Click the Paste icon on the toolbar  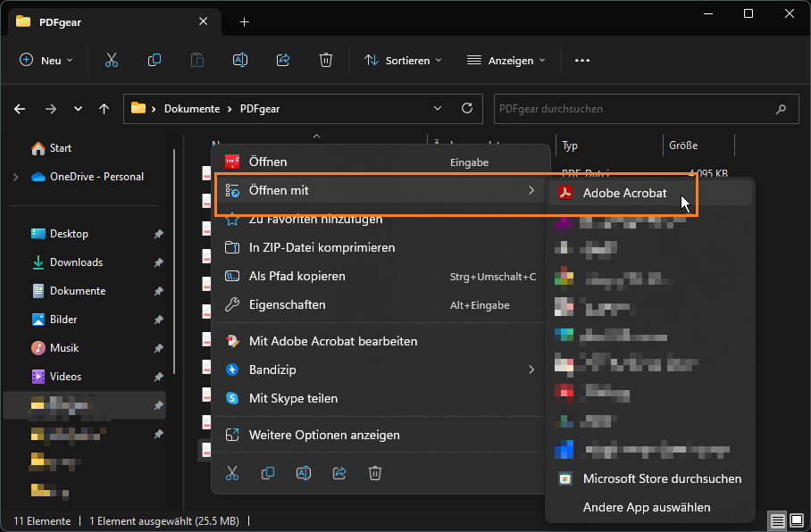[x=196, y=60]
